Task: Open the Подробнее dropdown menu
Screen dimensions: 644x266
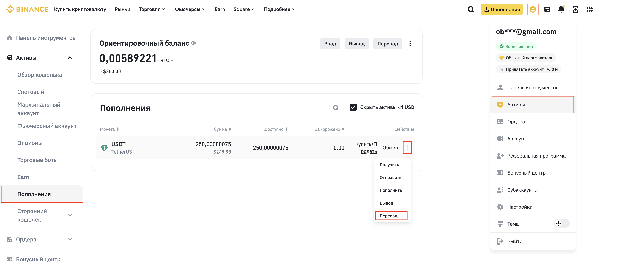Action: tap(279, 9)
